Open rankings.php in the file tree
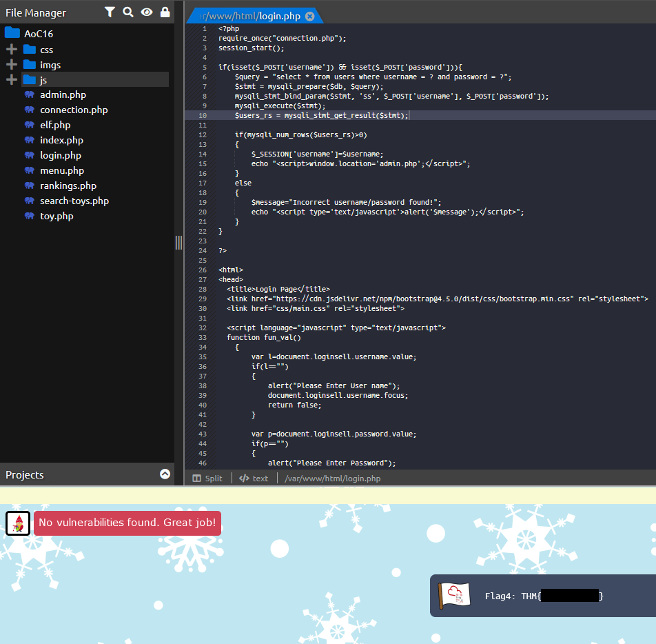Viewport: 656px width, 644px height. coord(68,186)
